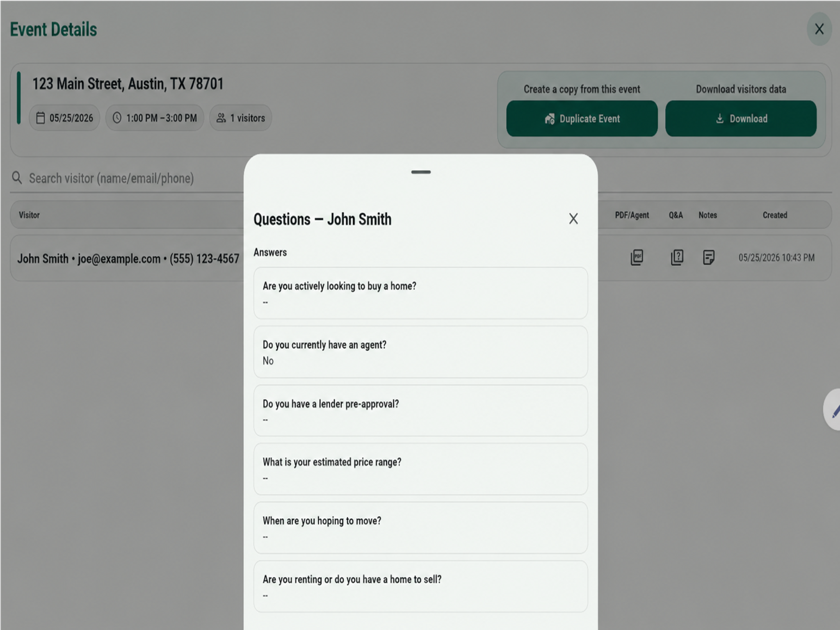840x630 pixels.
Task: Click the 1 visitors chip
Action: 241,118
